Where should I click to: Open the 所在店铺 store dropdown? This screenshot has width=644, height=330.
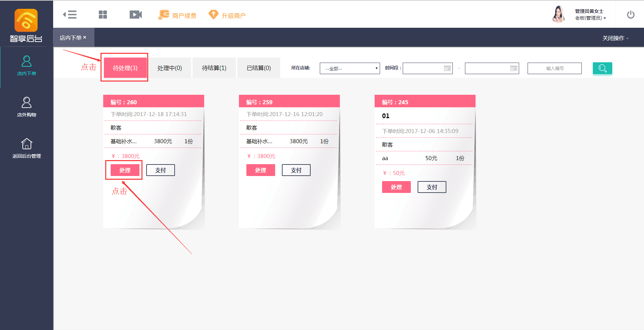[x=350, y=68]
